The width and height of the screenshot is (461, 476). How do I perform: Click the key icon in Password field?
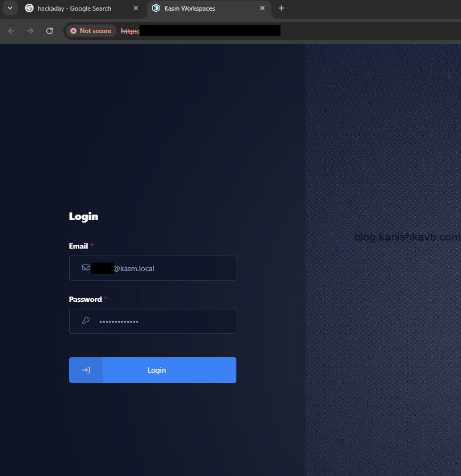(85, 321)
